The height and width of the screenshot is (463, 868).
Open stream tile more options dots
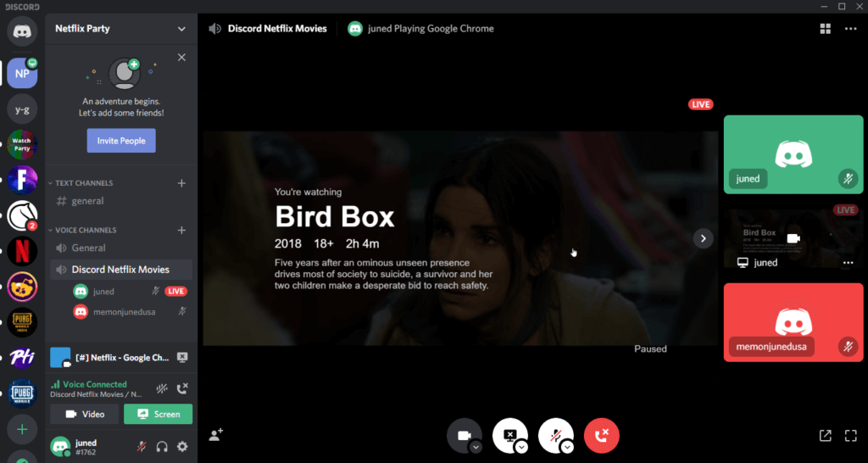(848, 263)
